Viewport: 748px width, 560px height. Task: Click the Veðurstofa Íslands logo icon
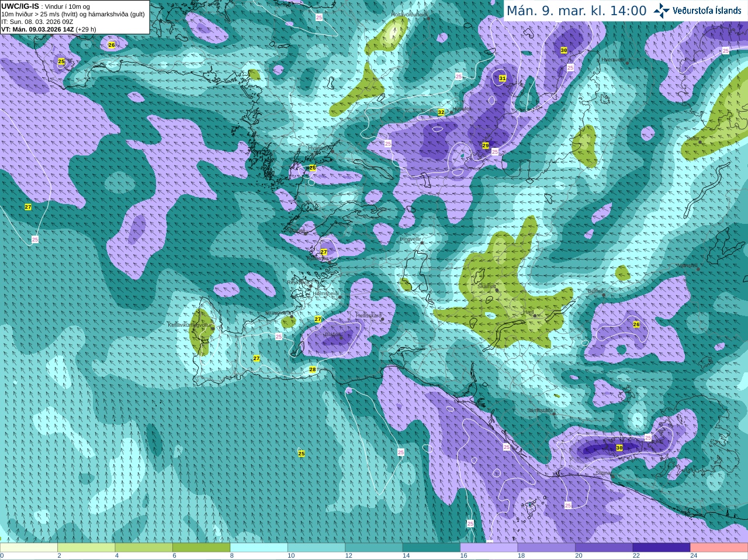pos(661,10)
